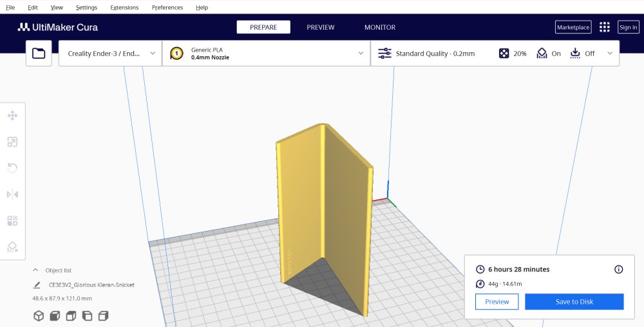Open the Marketplace

tap(573, 27)
